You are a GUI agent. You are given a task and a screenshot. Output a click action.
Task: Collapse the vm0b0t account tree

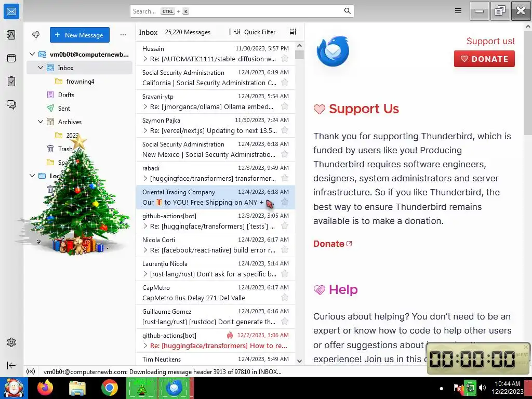click(x=32, y=54)
